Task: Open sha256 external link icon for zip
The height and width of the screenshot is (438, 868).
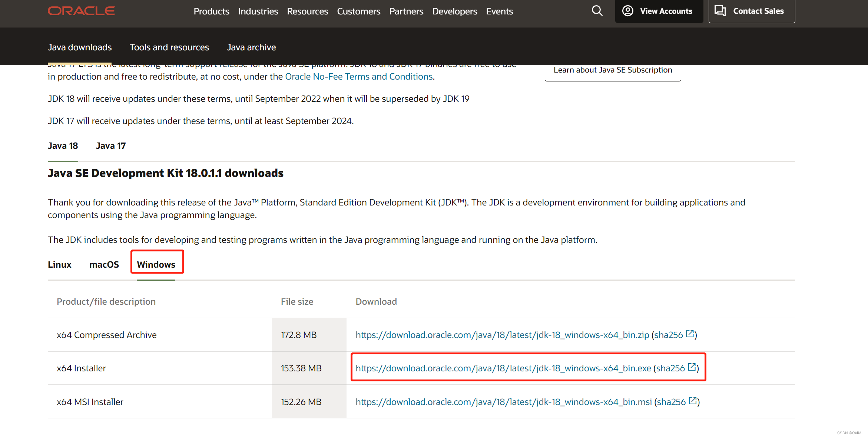Action: tap(690, 334)
